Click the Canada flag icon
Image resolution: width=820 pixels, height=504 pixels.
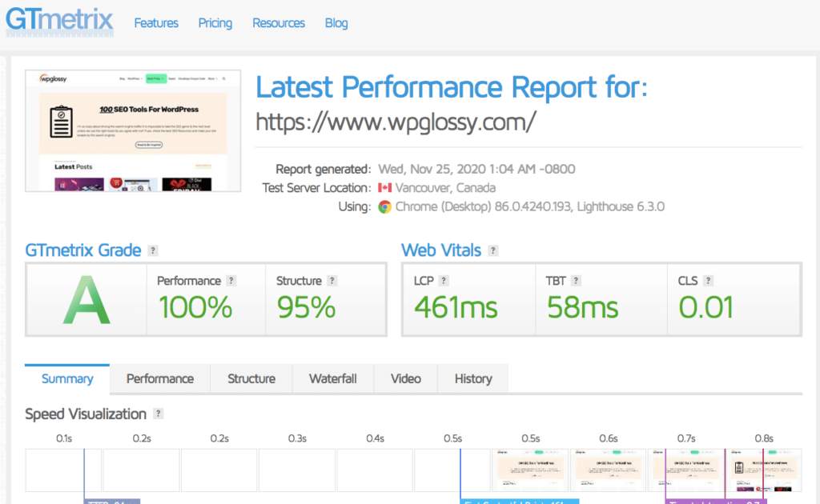(385, 187)
